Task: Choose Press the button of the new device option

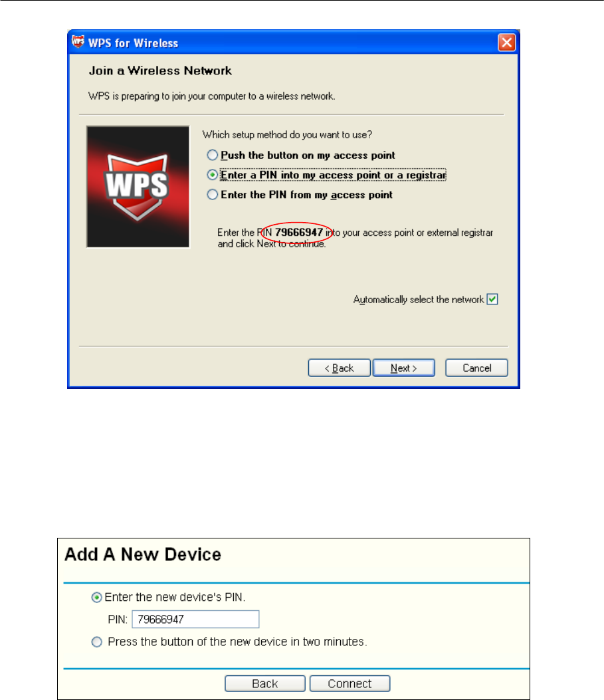Action: [x=97, y=642]
